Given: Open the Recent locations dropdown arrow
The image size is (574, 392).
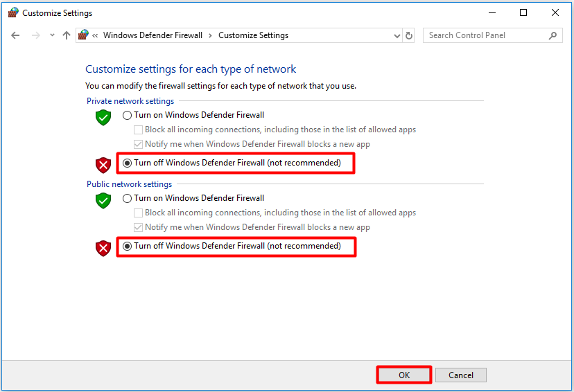Looking at the screenshot, I should (51, 35).
